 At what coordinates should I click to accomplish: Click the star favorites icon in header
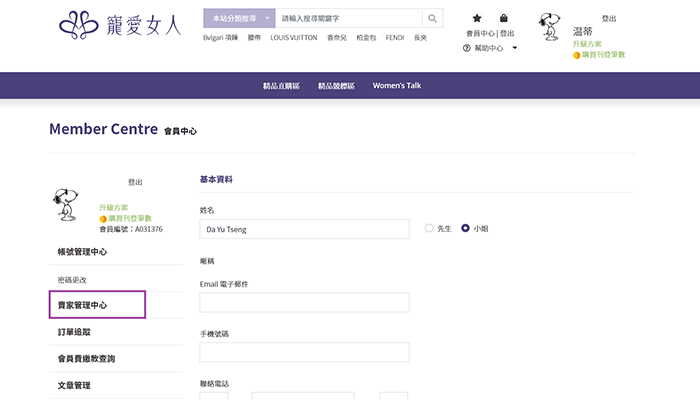(x=477, y=18)
